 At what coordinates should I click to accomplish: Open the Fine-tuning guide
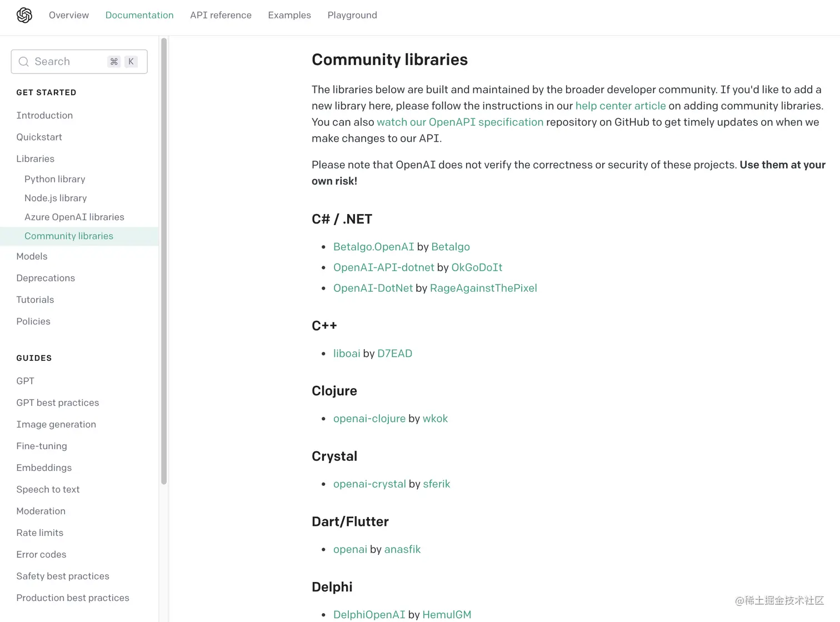tap(42, 446)
